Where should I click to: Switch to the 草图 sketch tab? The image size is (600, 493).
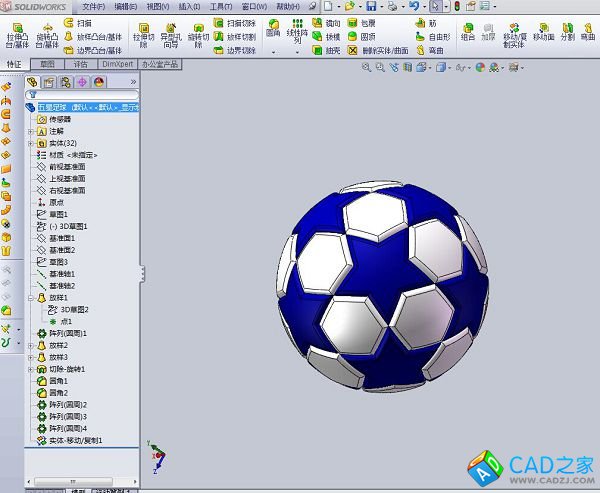point(47,63)
